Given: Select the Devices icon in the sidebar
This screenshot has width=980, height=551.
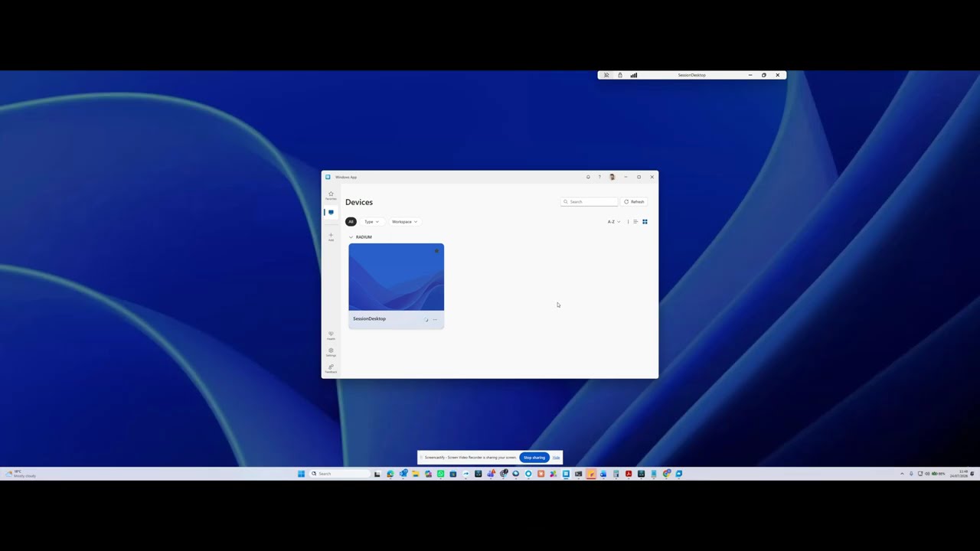Looking at the screenshot, I should (x=331, y=212).
